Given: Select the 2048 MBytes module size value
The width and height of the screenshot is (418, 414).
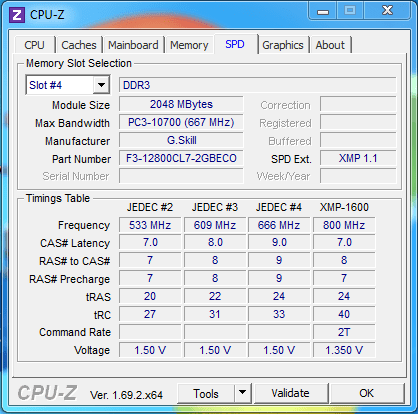Looking at the screenshot, I should coord(181,104).
